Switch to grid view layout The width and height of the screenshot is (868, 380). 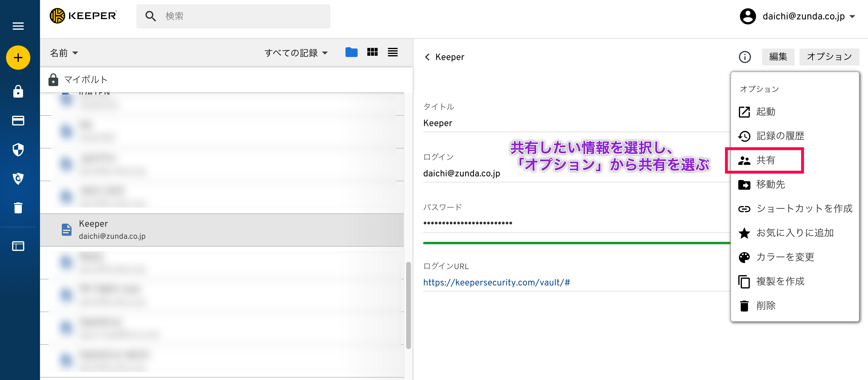pos(372,52)
